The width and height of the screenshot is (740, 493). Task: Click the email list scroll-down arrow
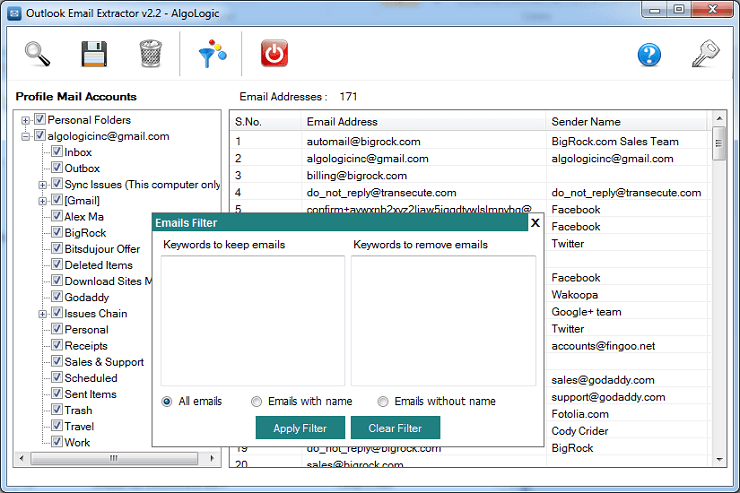[x=719, y=459]
